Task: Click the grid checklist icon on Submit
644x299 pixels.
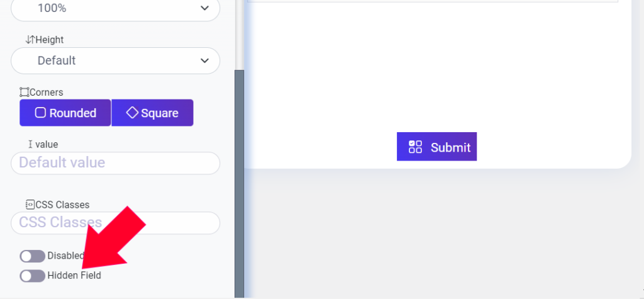Action: (415, 147)
